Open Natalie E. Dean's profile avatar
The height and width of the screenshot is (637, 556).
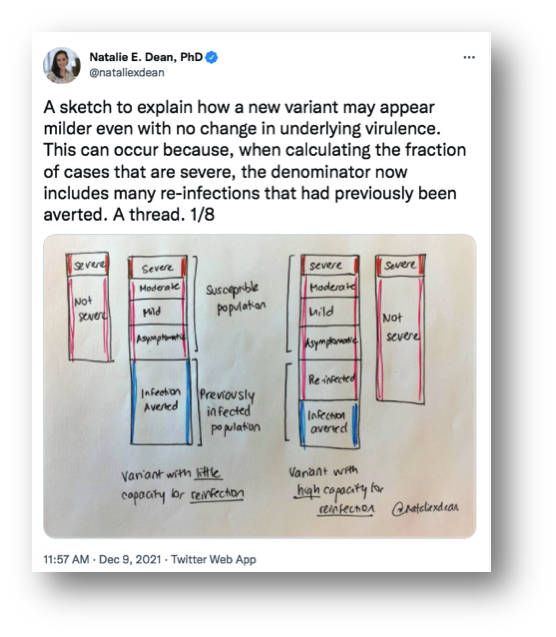[62, 65]
